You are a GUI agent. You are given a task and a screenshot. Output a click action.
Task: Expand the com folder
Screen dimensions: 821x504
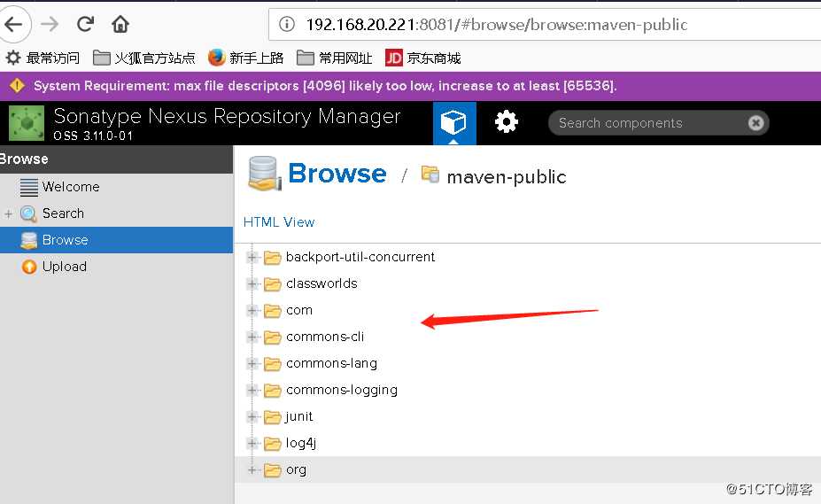pos(252,311)
